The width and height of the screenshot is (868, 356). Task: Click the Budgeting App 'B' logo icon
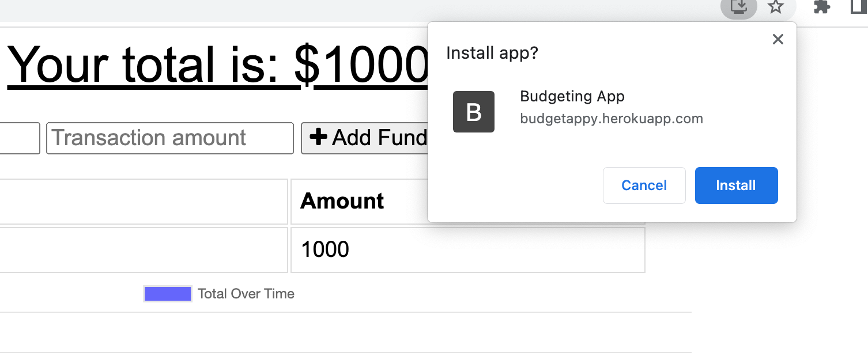click(x=473, y=112)
